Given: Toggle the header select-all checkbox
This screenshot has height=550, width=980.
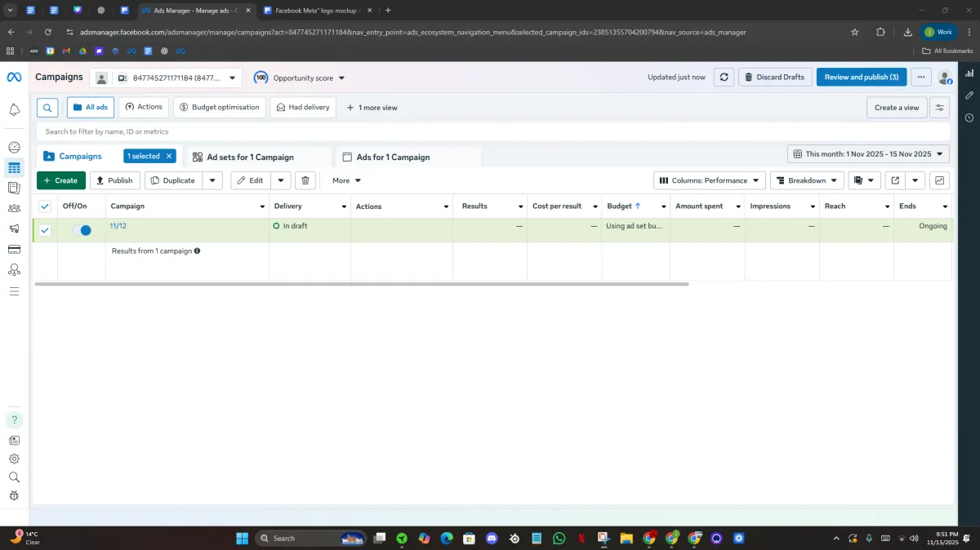Looking at the screenshot, I should (45, 206).
